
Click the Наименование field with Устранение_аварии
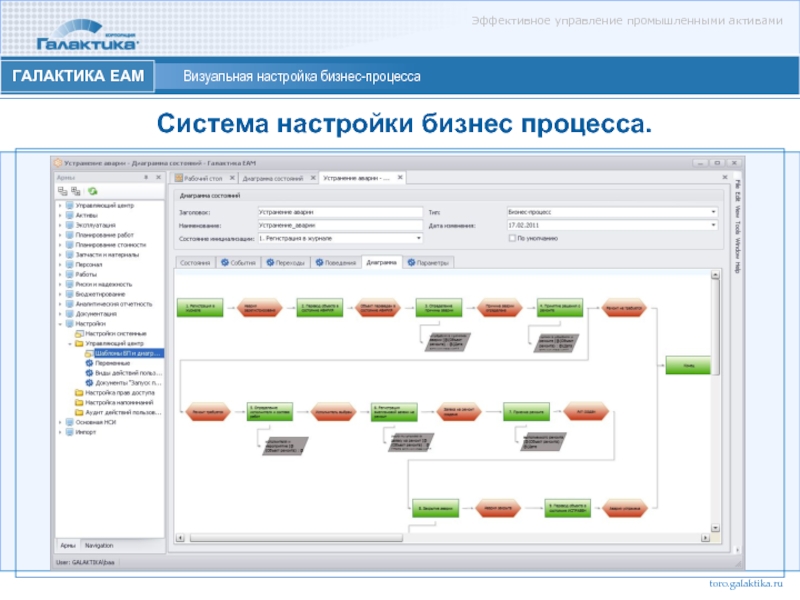tap(340, 225)
